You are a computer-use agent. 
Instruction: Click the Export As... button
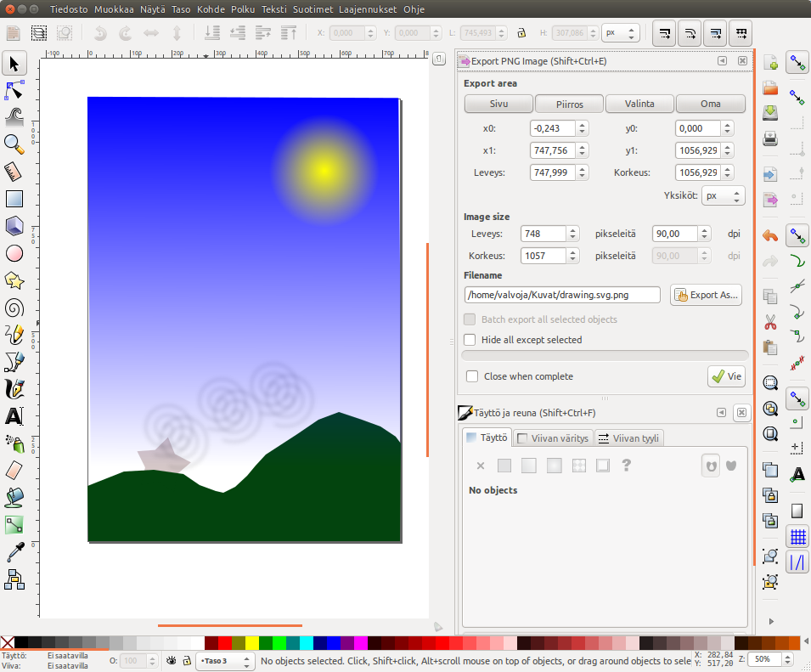tap(707, 295)
